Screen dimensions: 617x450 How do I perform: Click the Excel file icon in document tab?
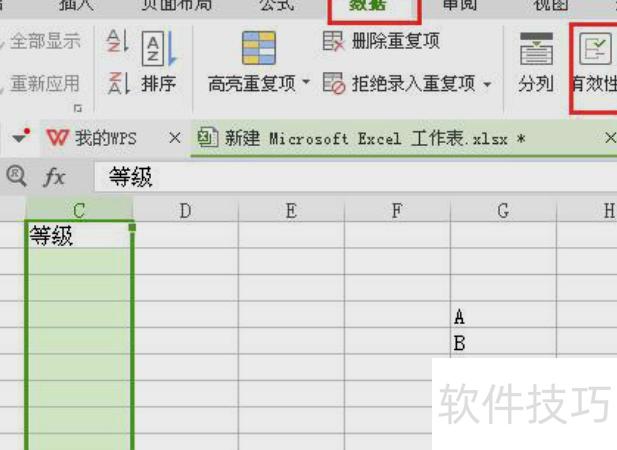click(207, 138)
